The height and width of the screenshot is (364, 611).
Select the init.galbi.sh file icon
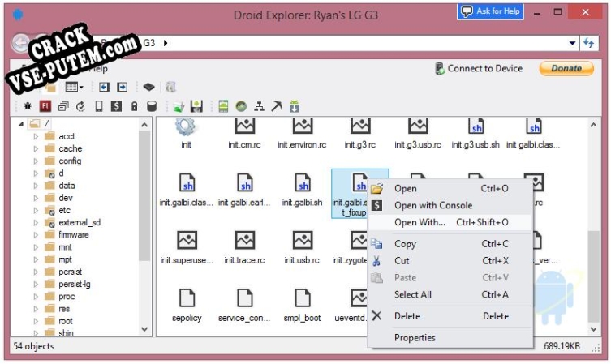tap(303, 183)
